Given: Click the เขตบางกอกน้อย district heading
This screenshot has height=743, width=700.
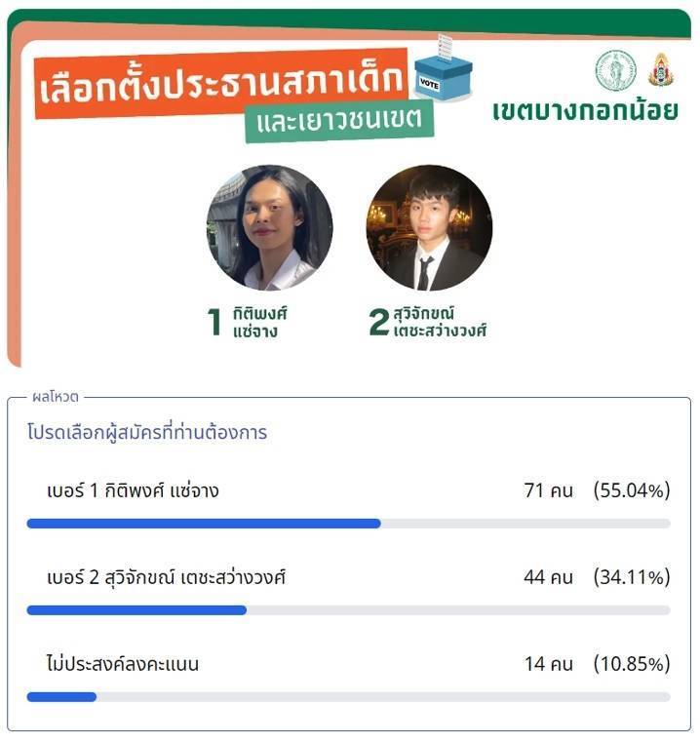Looking at the screenshot, I should 585,111.
